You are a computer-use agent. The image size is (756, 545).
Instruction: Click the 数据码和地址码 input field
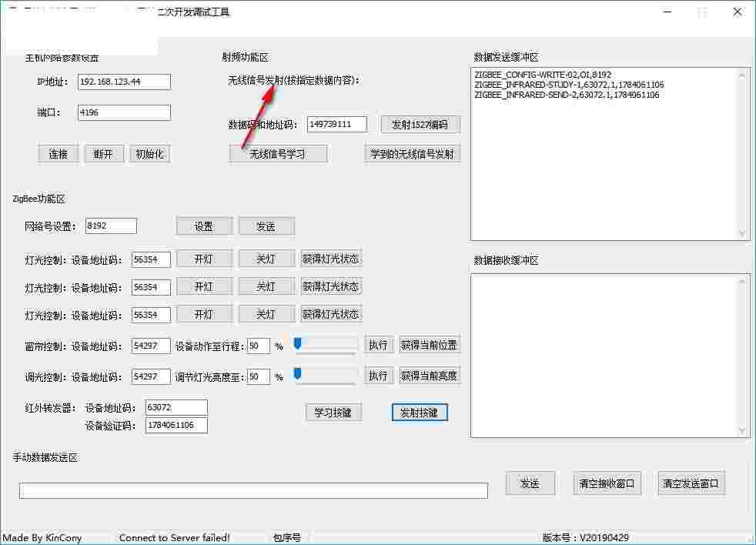pyautogui.click(x=336, y=125)
